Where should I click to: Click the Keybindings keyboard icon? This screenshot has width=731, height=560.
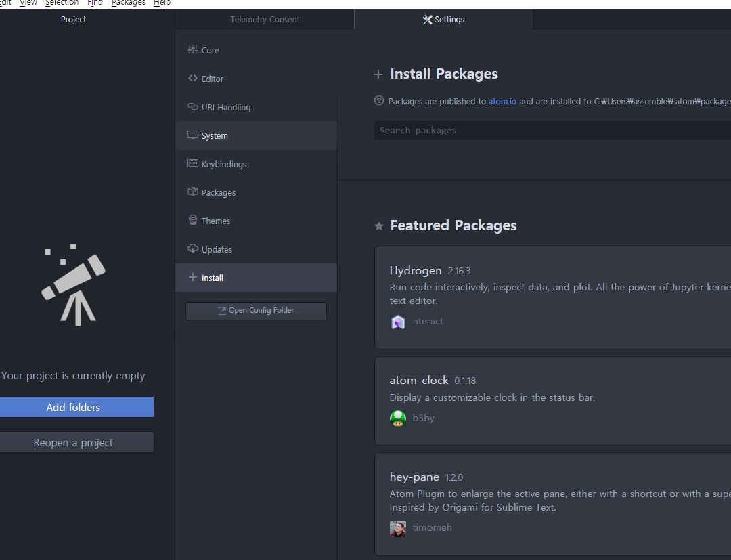coord(193,164)
